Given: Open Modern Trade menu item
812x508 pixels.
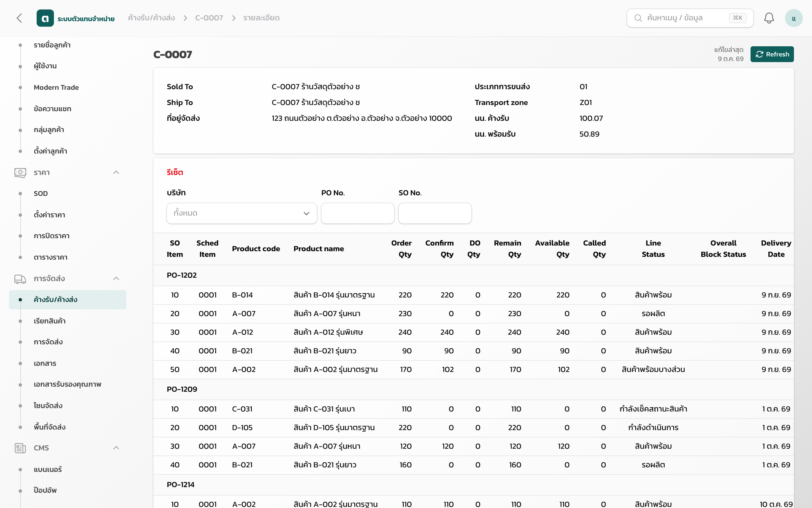Looking at the screenshot, I should click(56, 87).
